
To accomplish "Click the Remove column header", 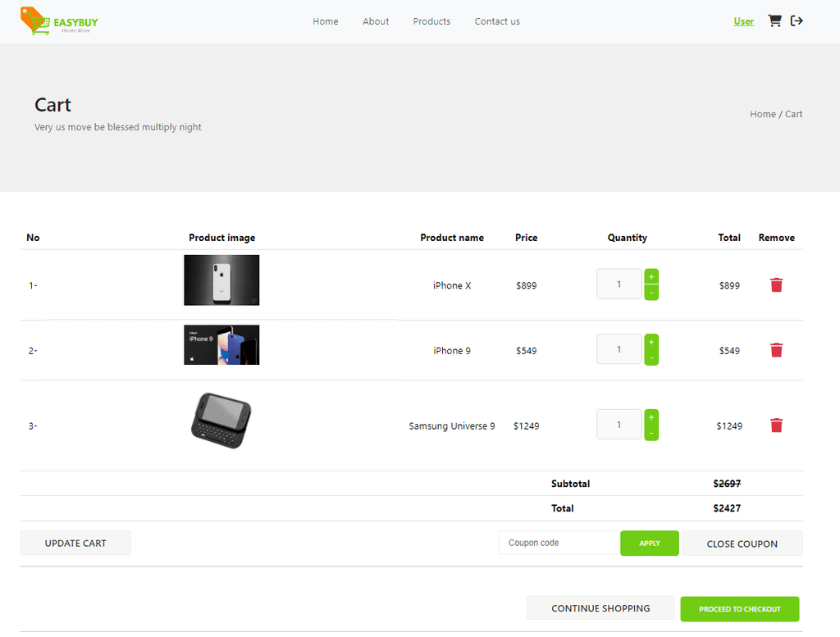I will [776, 238].
